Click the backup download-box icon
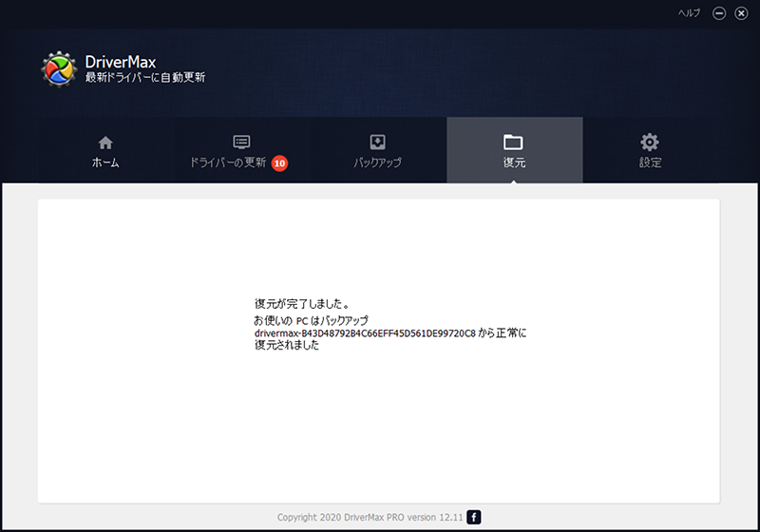This screenshot has width=760, height=532. 377,142
